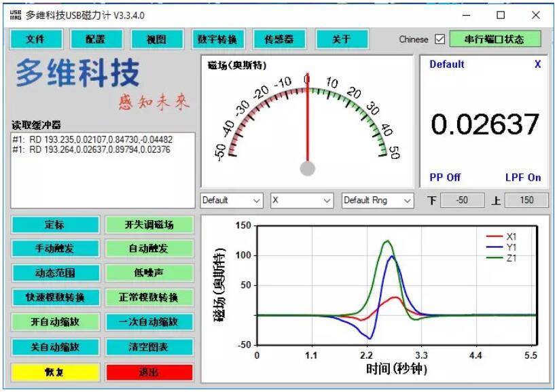The image size is (557, 392).
Task: Open the 数字转换 menu
Action: (x=218, y=39)
